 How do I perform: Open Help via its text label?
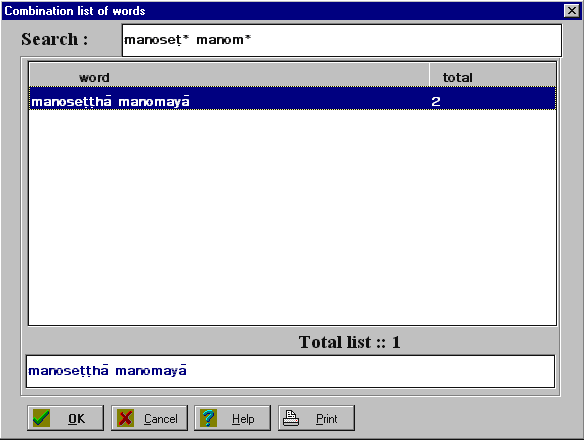(x=243, y=419)
